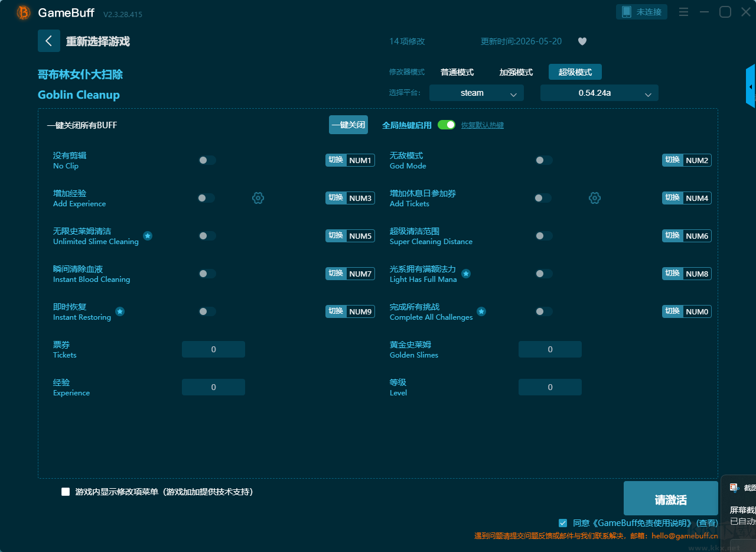Click NUM8 hotkey for Light Has Full Mana

(687, 274)
